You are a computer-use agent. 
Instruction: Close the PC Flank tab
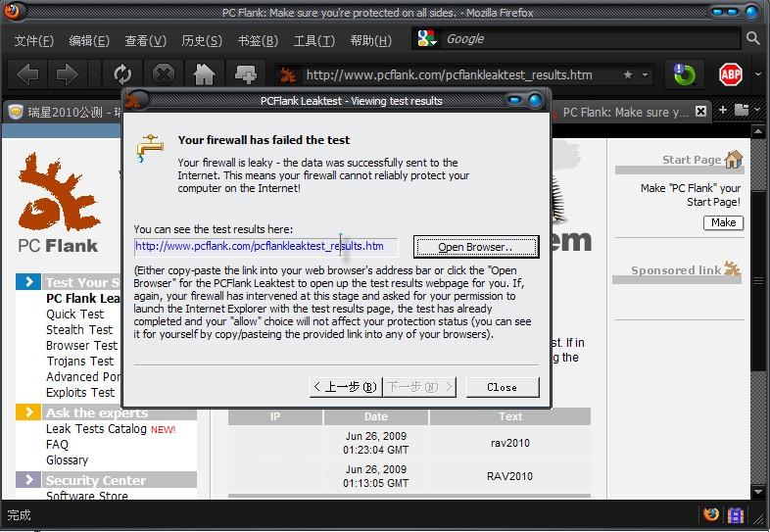[x=700, y=112]
